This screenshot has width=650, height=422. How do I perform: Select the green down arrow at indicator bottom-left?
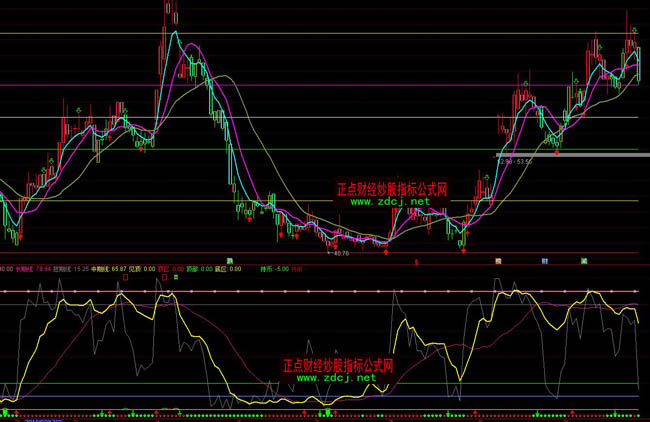(5, 411)
